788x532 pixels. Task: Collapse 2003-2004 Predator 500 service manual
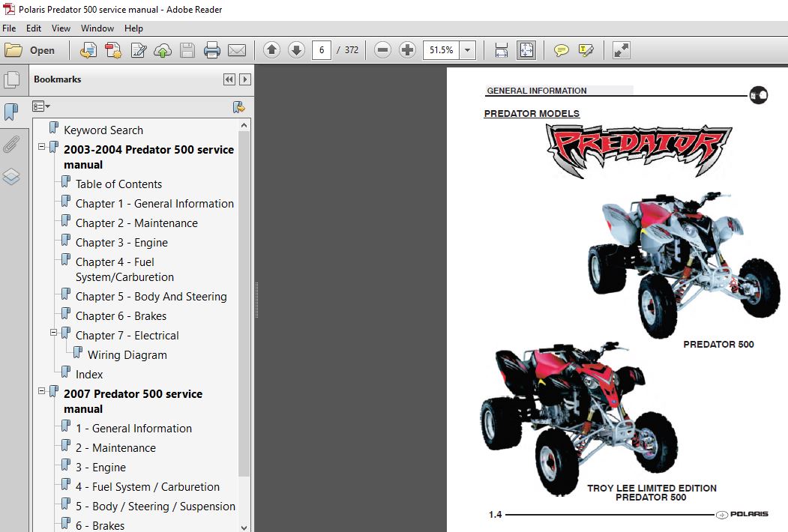[x=42, y=147]
